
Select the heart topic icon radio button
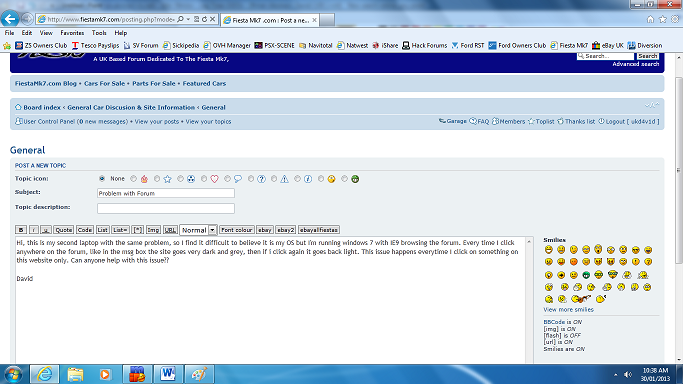click(204, 179)
